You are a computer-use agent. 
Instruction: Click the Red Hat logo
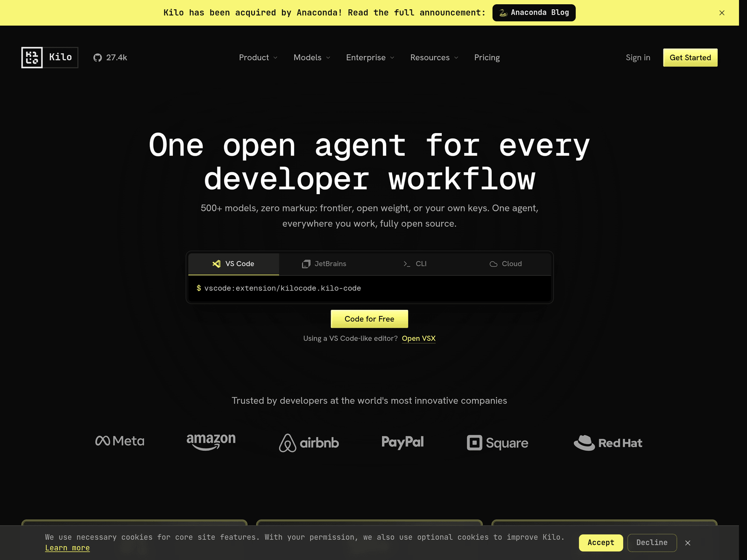point(608,443)
